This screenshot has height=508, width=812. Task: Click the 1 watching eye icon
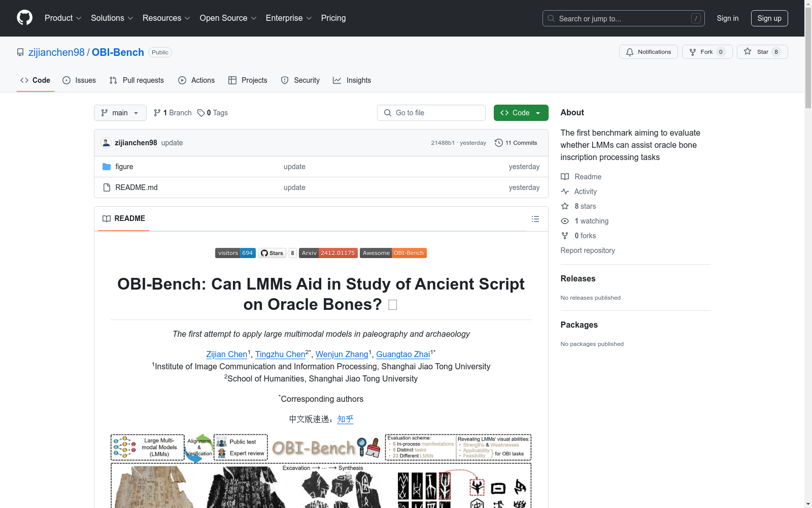coord(565,221)
